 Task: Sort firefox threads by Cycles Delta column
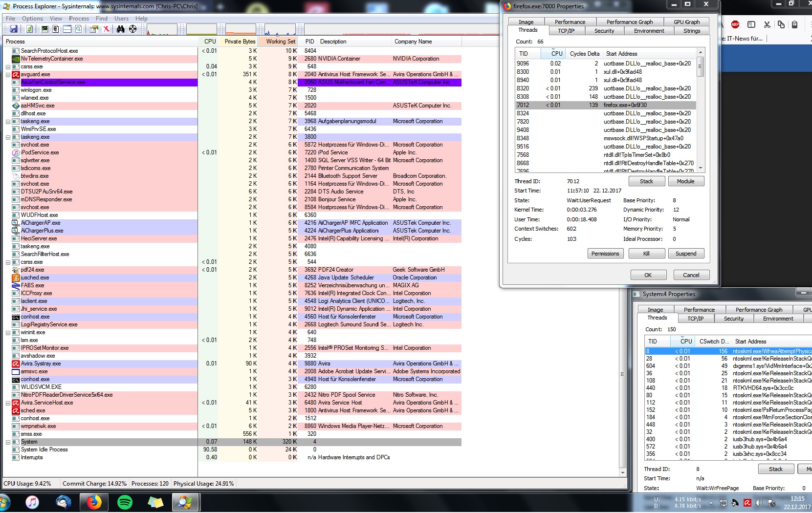click(x=584, y=54)
